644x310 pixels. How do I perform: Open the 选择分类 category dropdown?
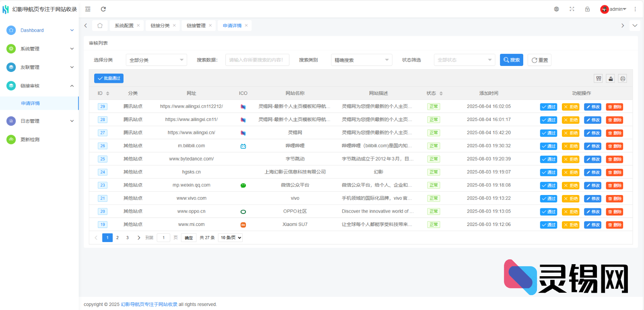pos(156,60)
